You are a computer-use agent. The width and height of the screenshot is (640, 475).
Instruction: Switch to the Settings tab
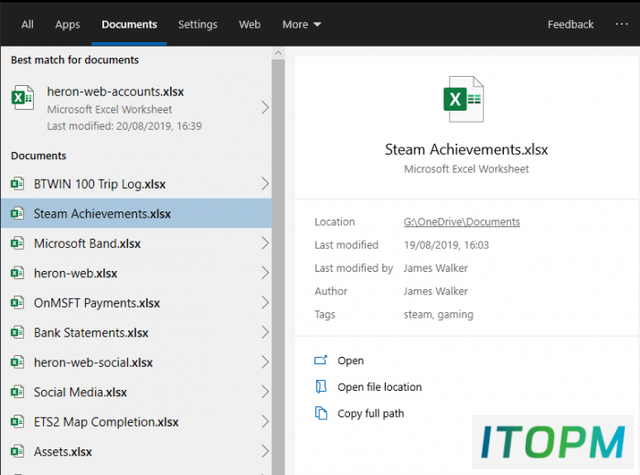[198, 24]
